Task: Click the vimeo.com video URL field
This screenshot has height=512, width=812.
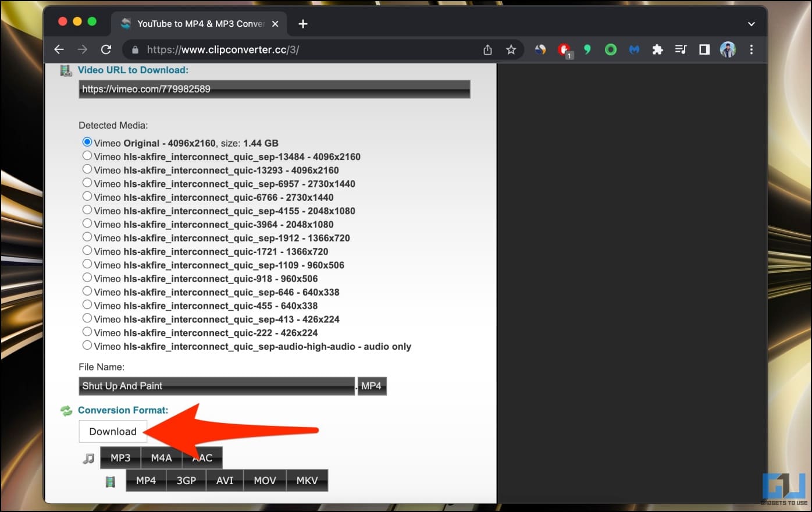Action: click(275, 89)
